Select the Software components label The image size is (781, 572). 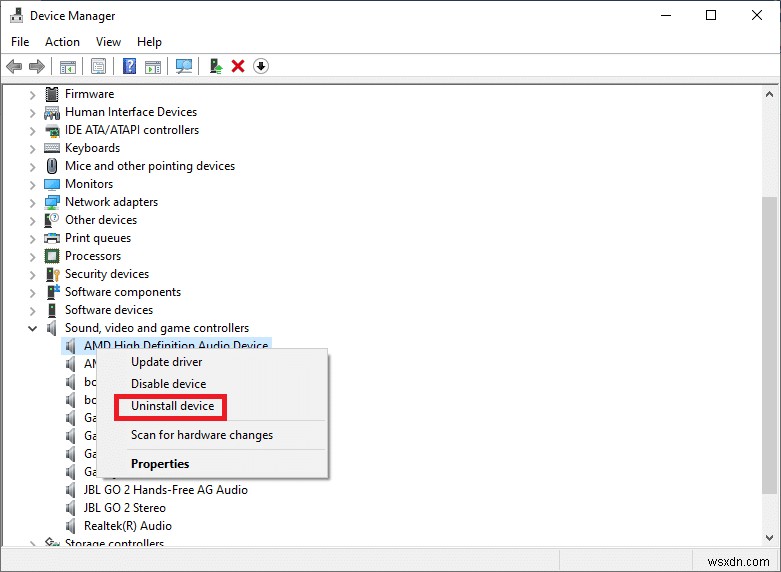tap(123, 292)
